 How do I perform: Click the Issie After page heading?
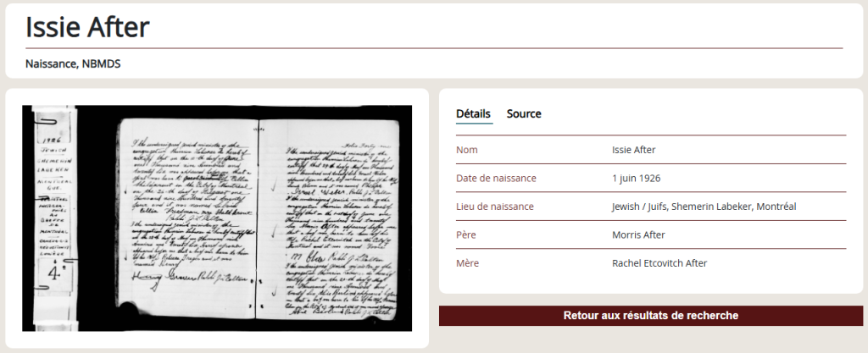click(x=87, y=26)
